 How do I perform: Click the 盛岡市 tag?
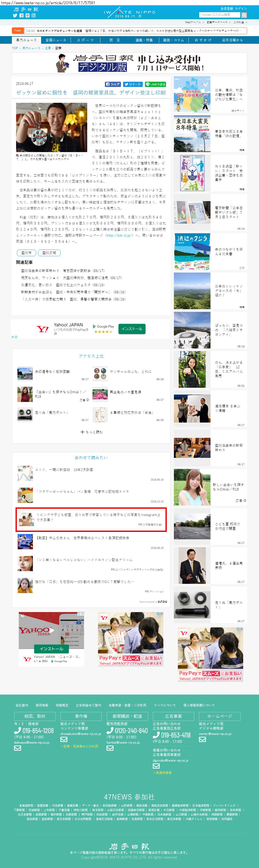[26, 253]
